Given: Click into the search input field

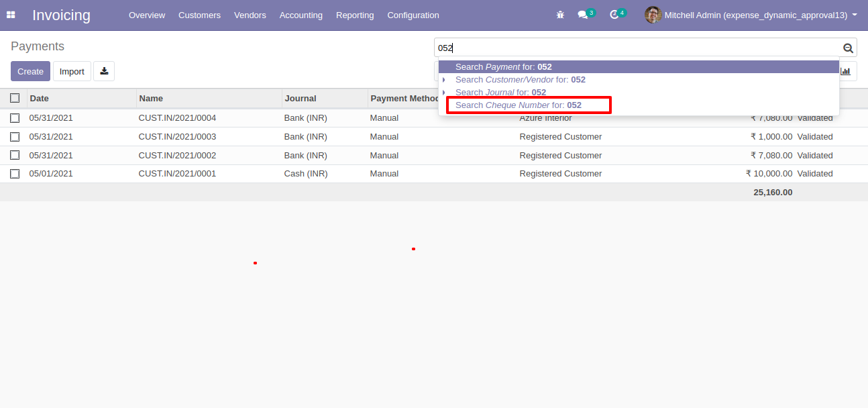Looking at the screenshot, I should click(x=637, y=48).
